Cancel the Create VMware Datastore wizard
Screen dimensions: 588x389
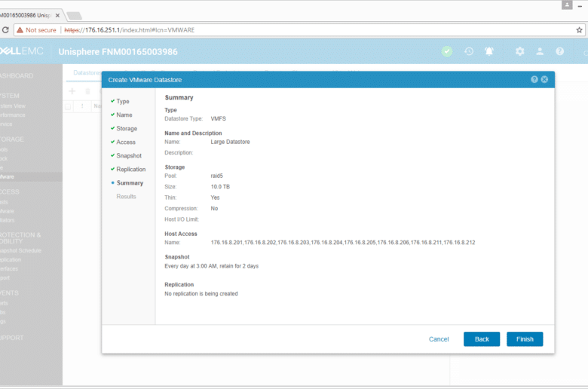point(439,339)
